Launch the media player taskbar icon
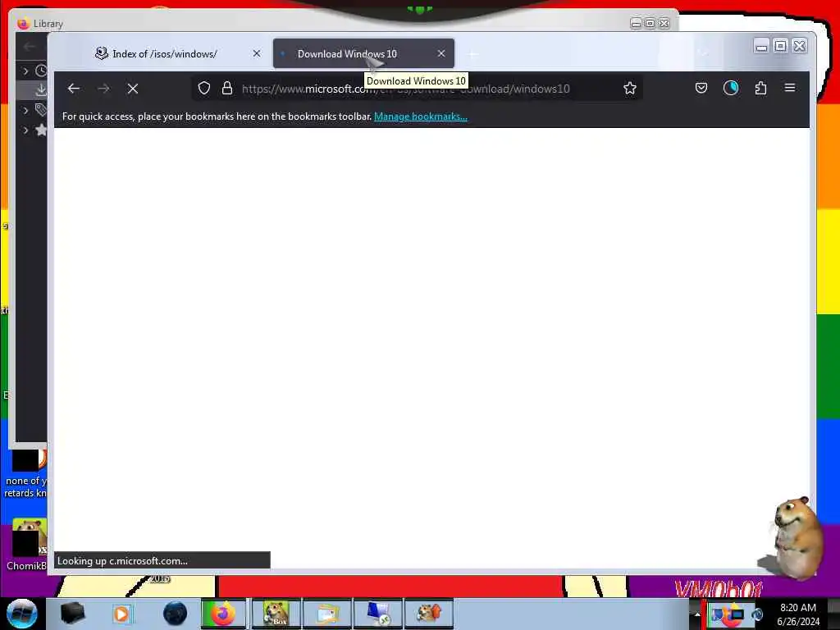The width and height of the screenshot is (840, 630). tap(121, 614)
